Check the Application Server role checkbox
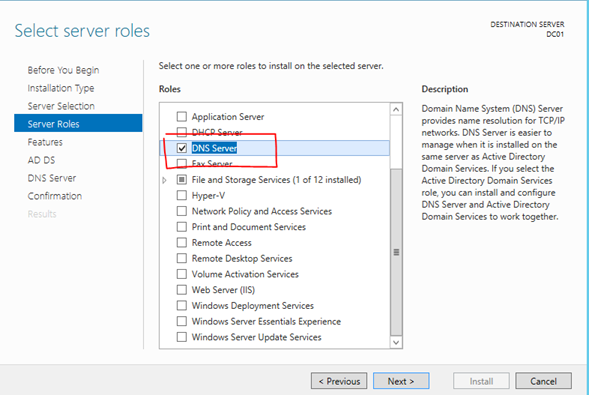The width and height of the screenshot is (589, 395). 182,117
